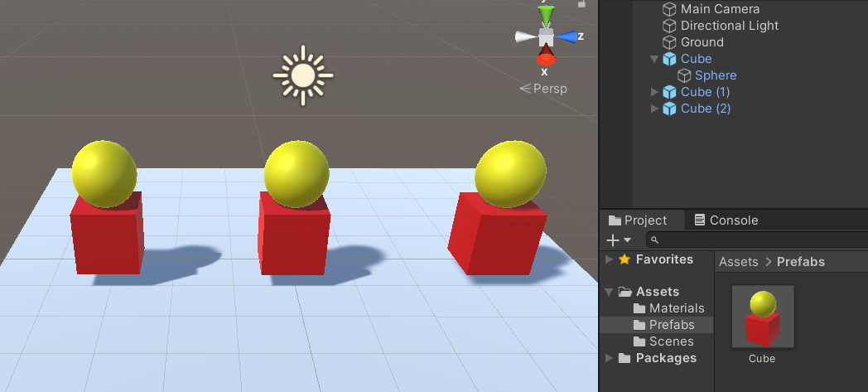Click the Ground object cube icon
The image size is (868, 392).
[x=669, y=42]
